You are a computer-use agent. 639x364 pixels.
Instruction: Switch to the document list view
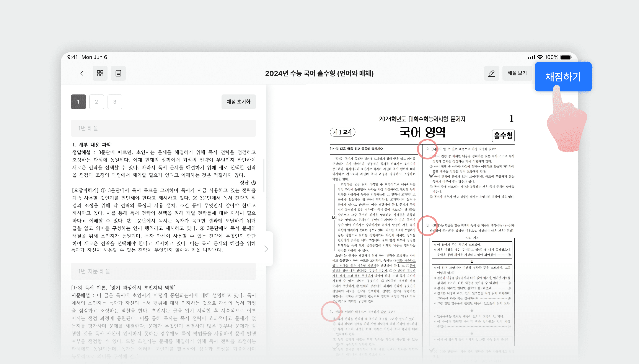(x=118, y=73)
